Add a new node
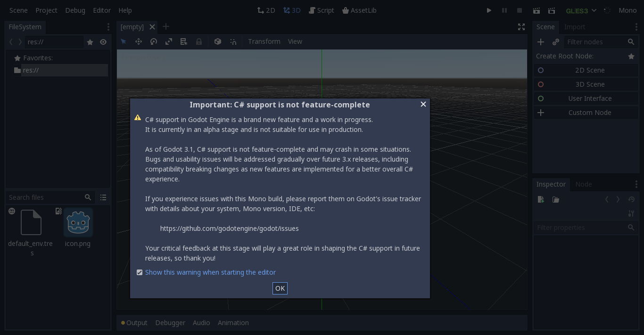 pos(541,42)
